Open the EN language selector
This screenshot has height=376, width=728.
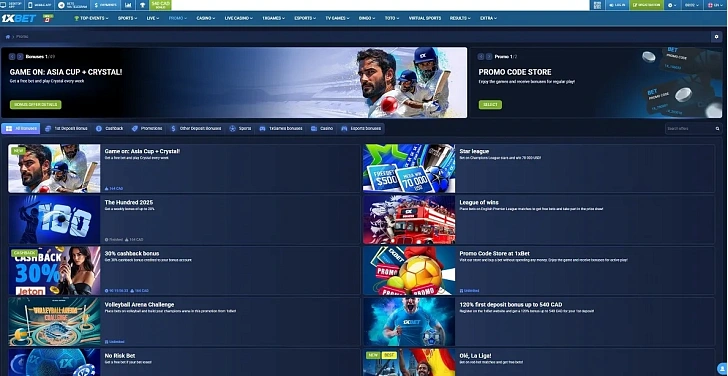[x=715, y=5]
